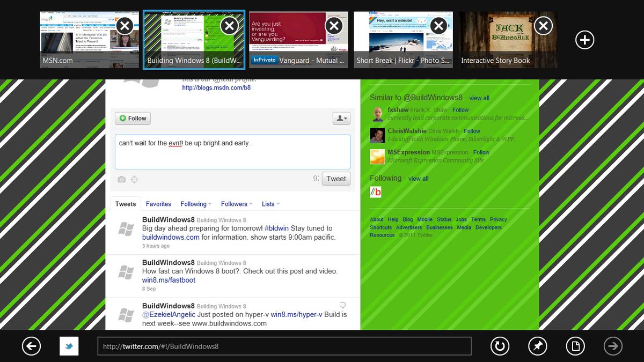Open the Advertisers footer link

pos(409,227)
